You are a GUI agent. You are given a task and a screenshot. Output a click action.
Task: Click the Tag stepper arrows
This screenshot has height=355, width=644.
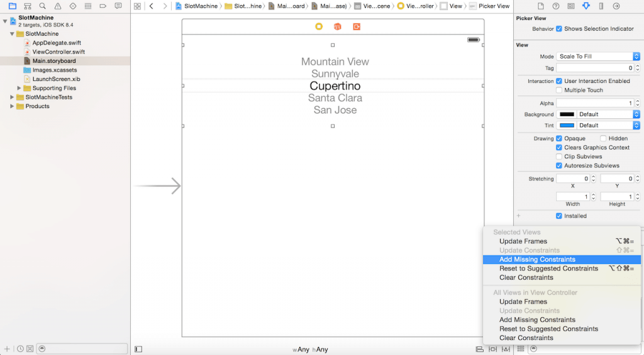coord(638,68)
